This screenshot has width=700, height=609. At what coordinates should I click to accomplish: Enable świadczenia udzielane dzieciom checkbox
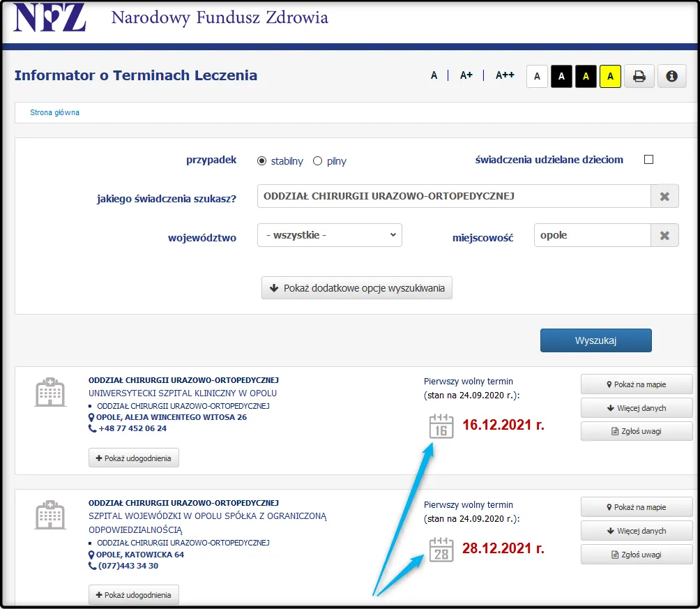pos(648,159)
